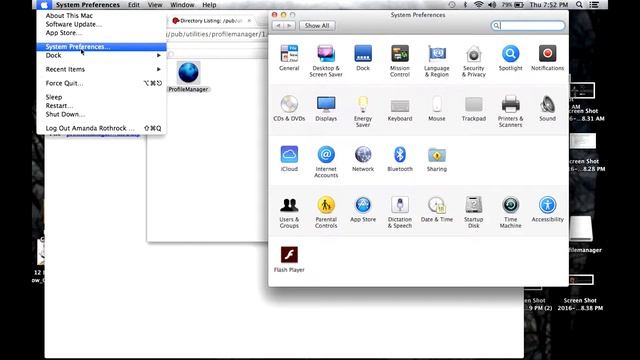
Task: Open iCloud preferences
Action: click(289, 159)
